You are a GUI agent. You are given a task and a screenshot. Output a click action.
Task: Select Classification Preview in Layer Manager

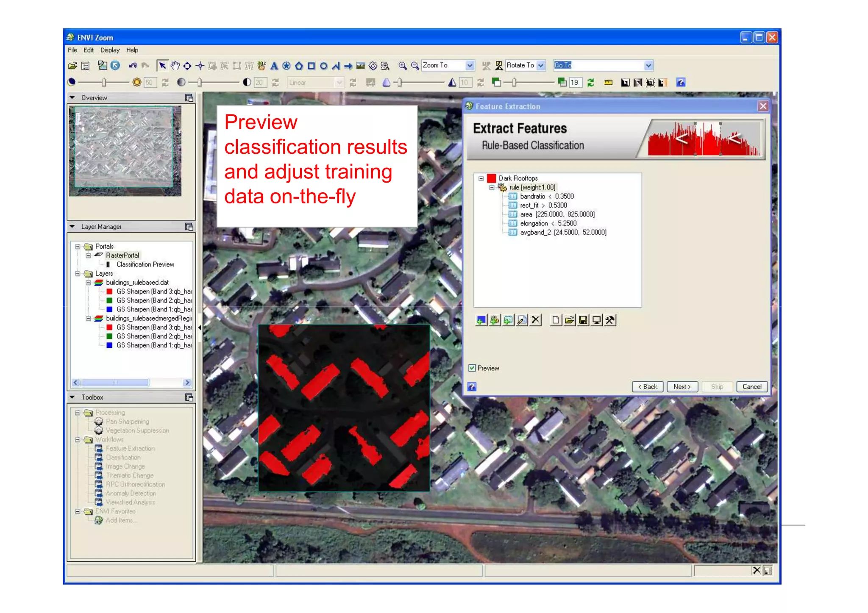(145, 265)
